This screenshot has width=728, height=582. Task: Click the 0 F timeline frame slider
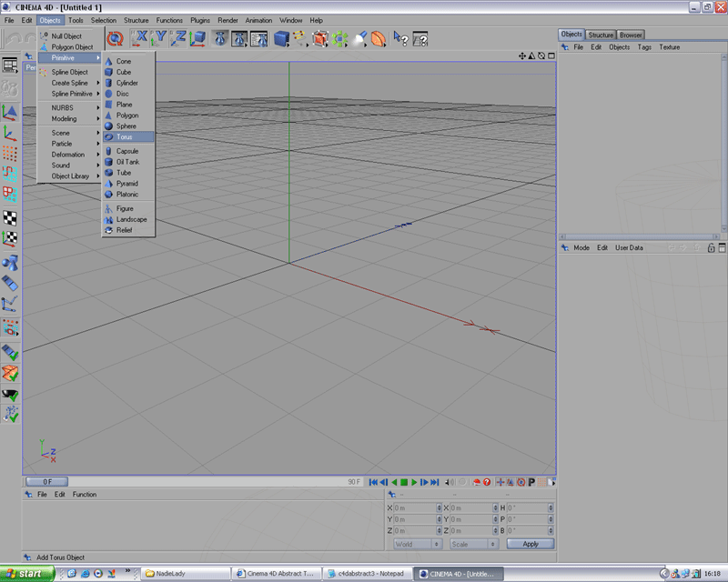click(x=47, y=482)
